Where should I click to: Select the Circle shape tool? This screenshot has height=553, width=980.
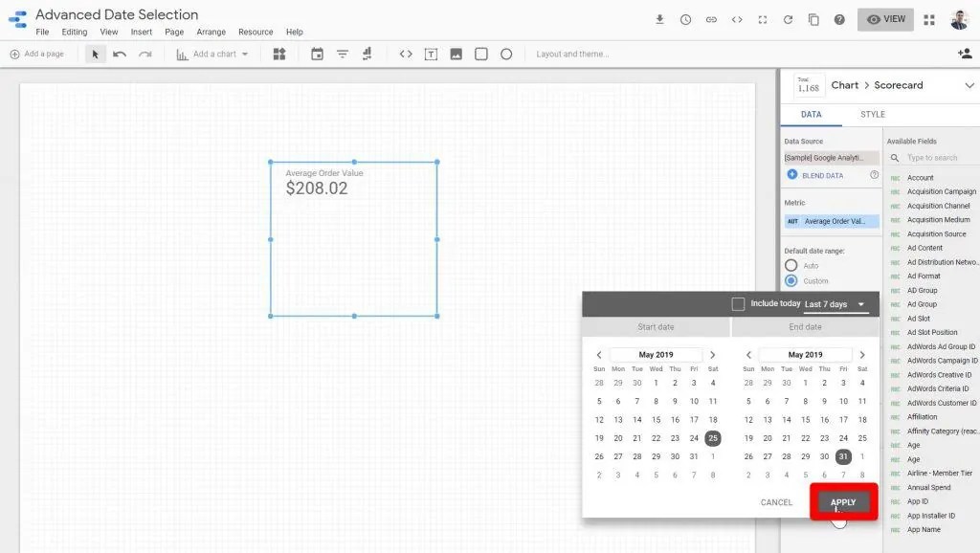click(x=506, y=54)
